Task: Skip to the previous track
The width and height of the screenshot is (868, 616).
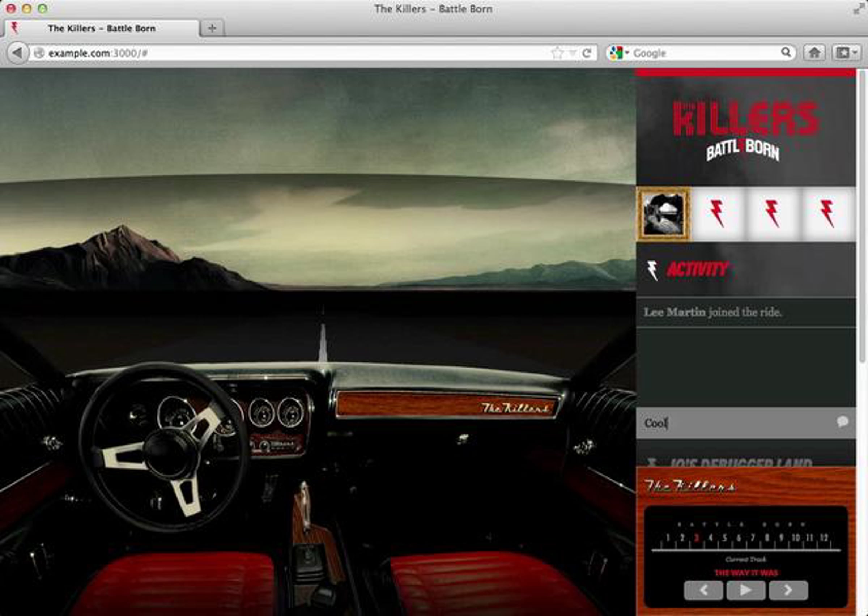Action: (703, 590)
